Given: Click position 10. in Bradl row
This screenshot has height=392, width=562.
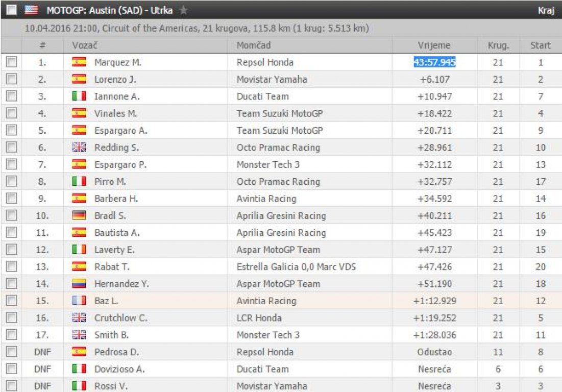Looking at the screenshot, I should [42, 215].
